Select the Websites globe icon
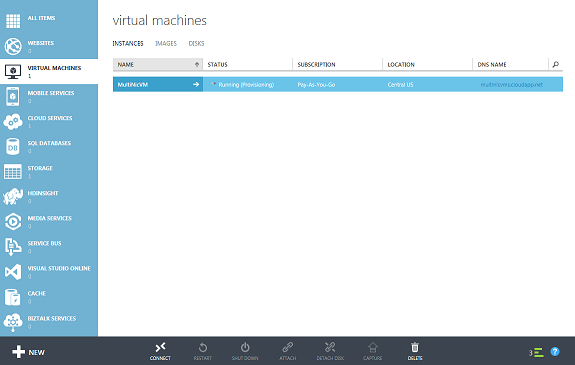This screenshot has height=365, width=575. pyautogui.click(x=13, y=46)
